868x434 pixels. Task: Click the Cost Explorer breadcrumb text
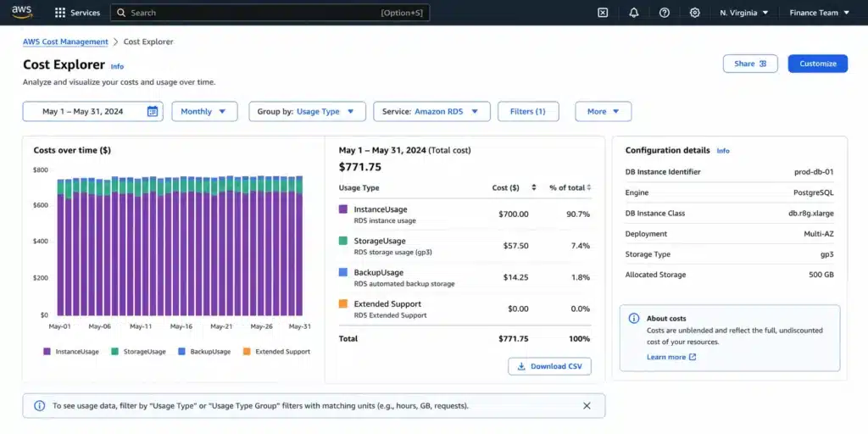pyautogui.click(x=148, y=42)
